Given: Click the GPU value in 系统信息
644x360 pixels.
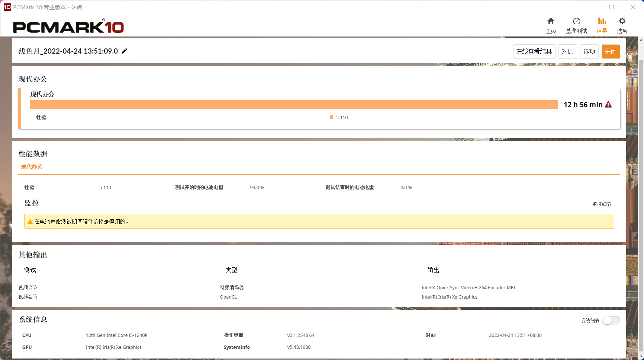Looking at the screenshot, I should point(114,347).
